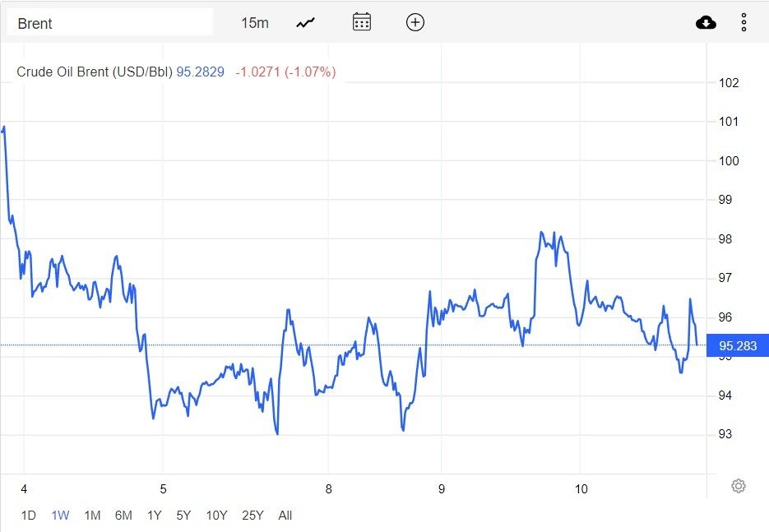This screenshot has height=532, width=769.
Task: Switch to the 6M time range
Action: (x=123, y=516)
